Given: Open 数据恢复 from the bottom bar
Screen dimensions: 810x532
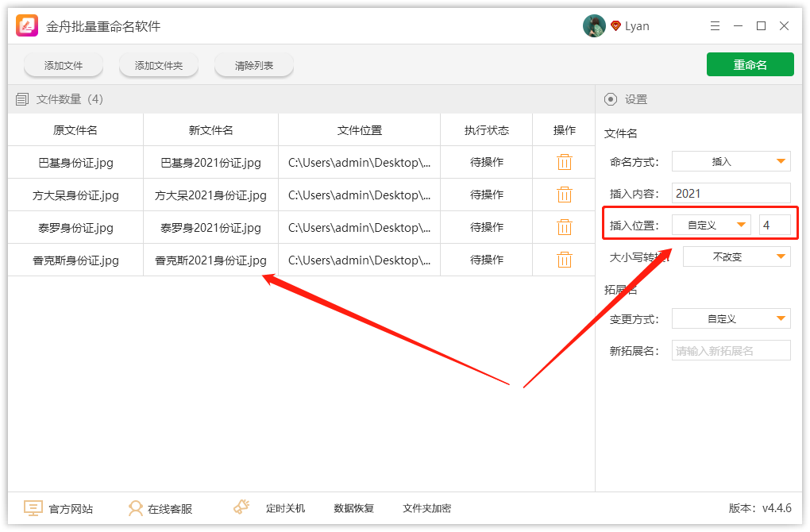Looking at the screenshot, I should point(353,507).
